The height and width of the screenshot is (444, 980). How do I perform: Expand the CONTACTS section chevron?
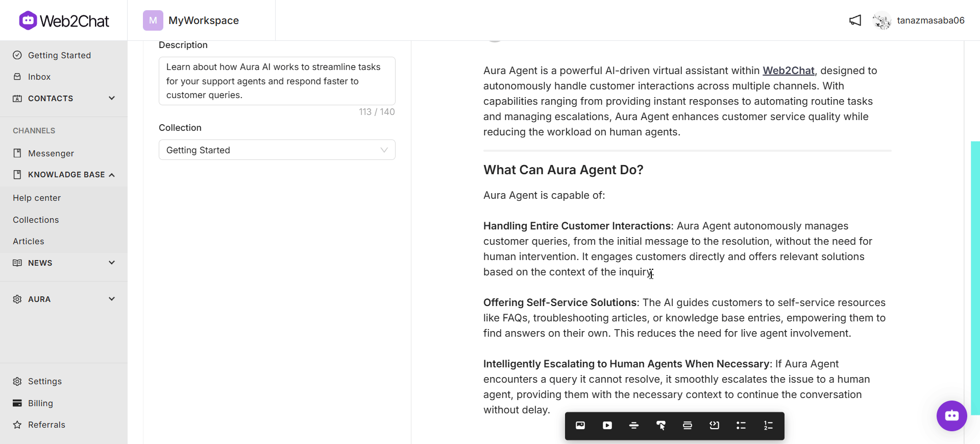click(x=112, y=98)
